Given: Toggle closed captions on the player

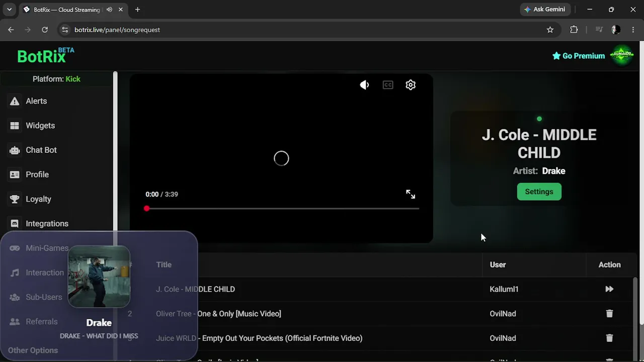Looking at the screenshot, I should [388, 85].
